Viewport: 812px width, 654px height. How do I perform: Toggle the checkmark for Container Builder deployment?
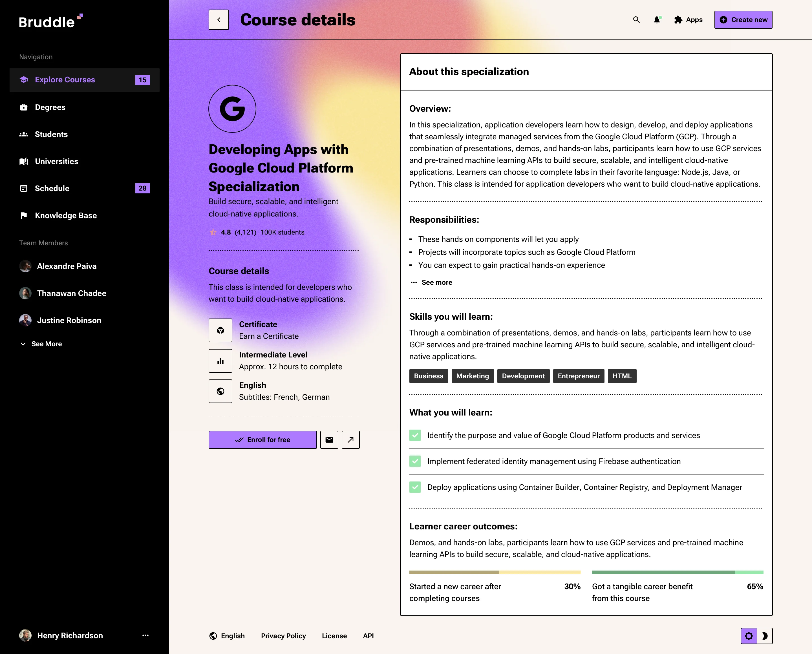pyautogui.click(x=415, y=487)
